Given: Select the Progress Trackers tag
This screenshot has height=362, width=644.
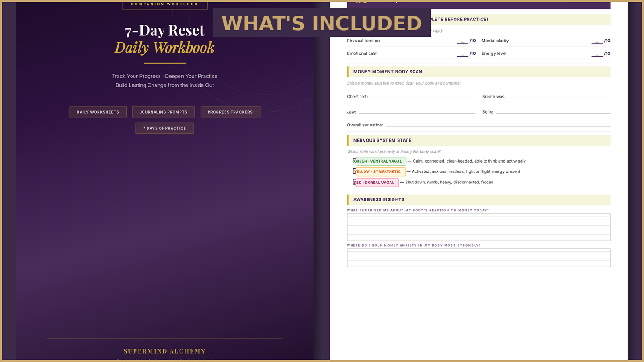Looking at the screenshot, I should (x=230, y=112).
